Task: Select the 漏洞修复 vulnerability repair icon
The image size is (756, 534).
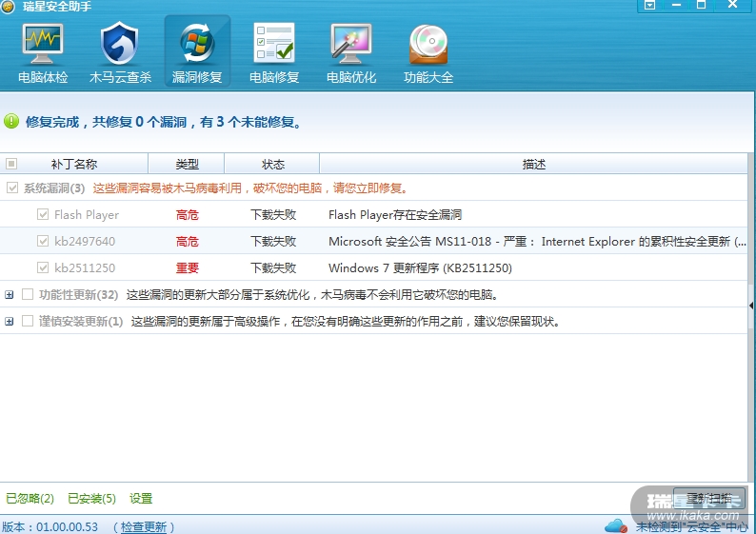Action: click(197, 51)
